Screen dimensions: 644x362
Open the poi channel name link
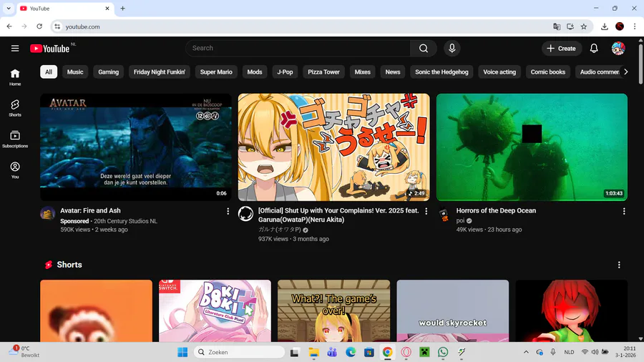pyautogui.click(x=460, y=220)
